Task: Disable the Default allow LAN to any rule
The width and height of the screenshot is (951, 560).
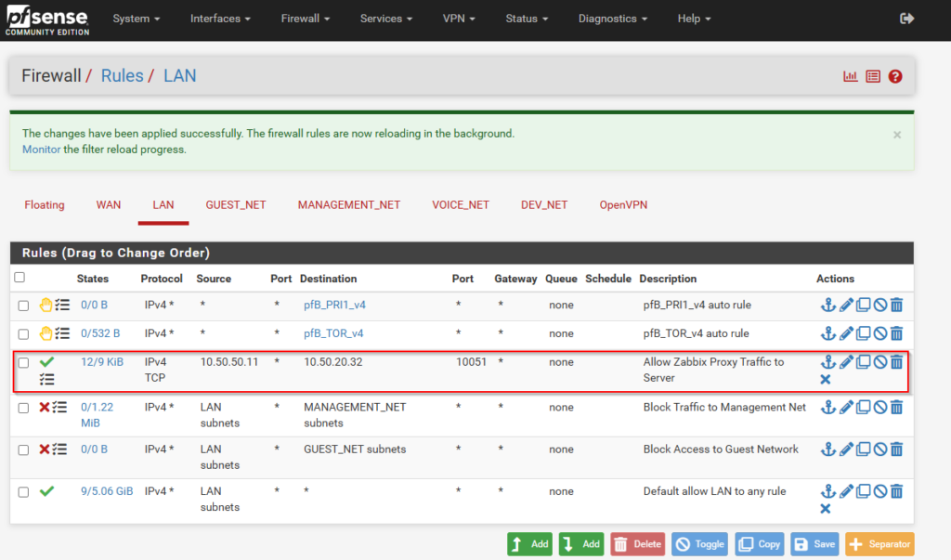Action: pos(879,491)
